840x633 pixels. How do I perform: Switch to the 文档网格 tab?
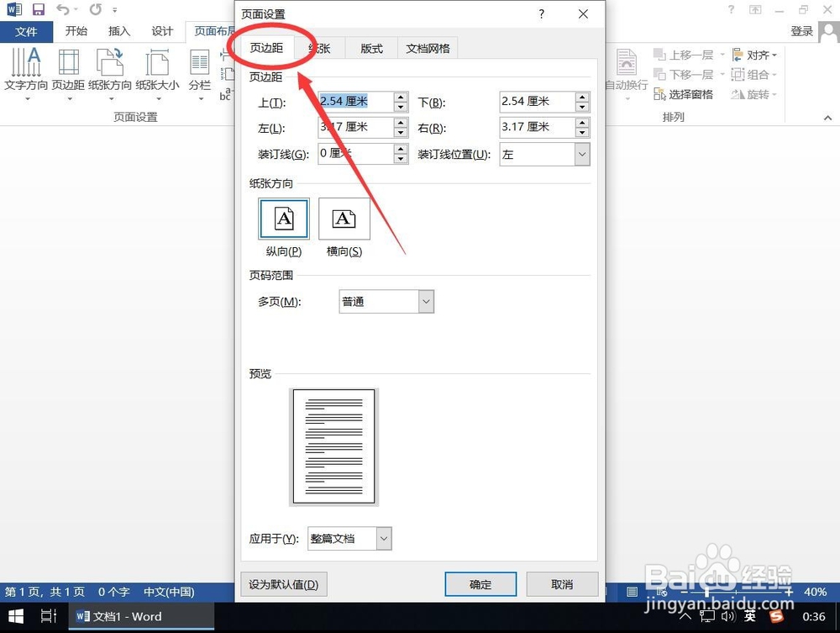pos(428,48)
